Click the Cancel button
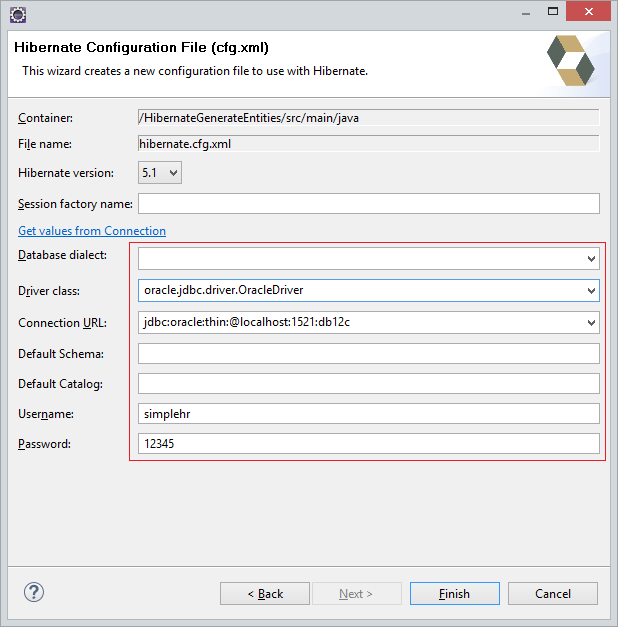Viewport: 618px width, 627px height. pyautogui.click(x=553, y=593)
